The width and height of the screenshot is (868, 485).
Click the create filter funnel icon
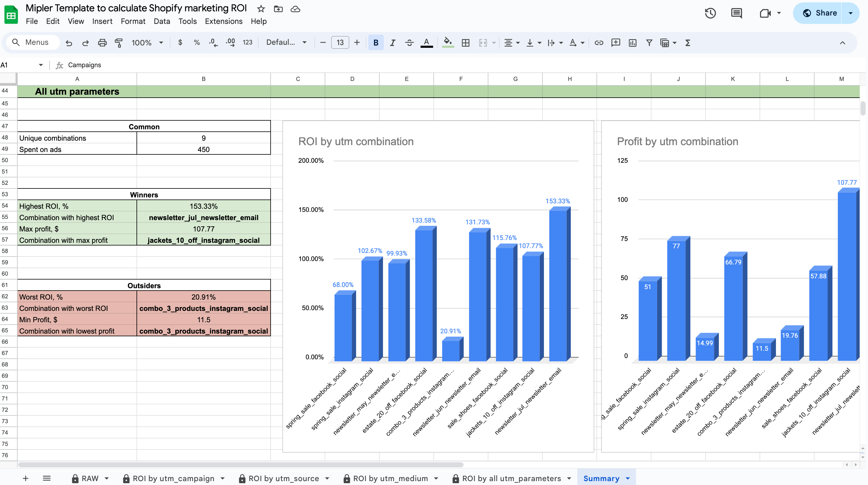(649, 43)
